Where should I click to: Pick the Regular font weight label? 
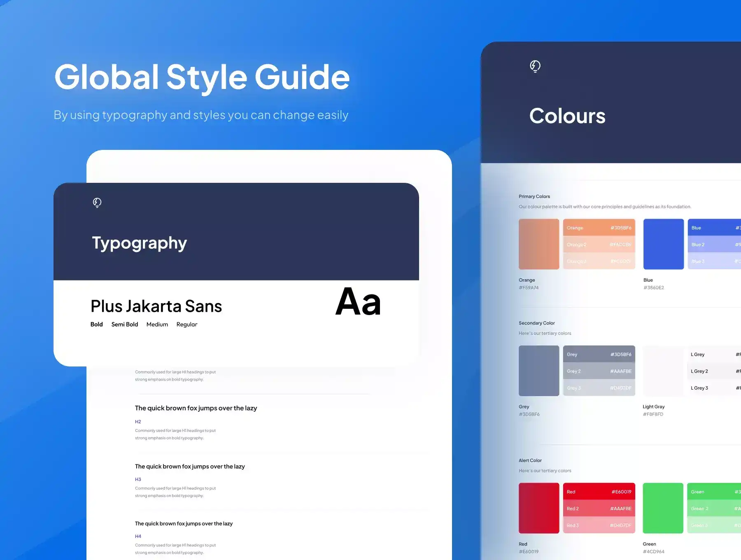186,324
